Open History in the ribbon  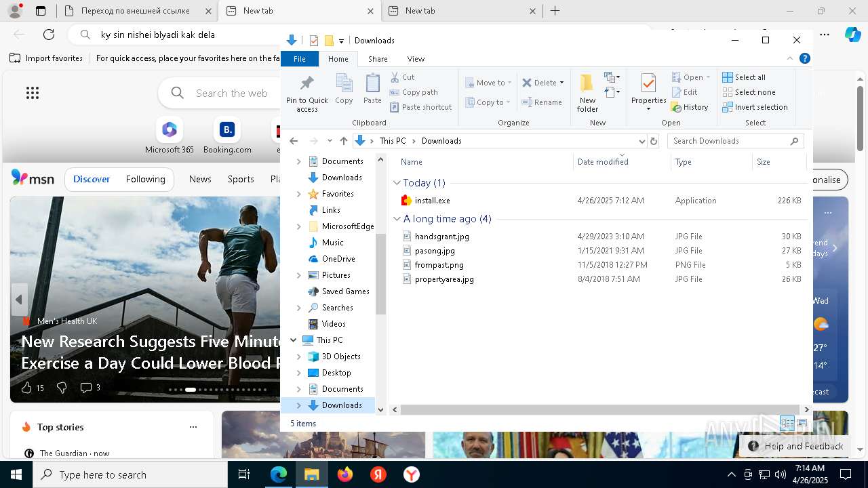690,107
